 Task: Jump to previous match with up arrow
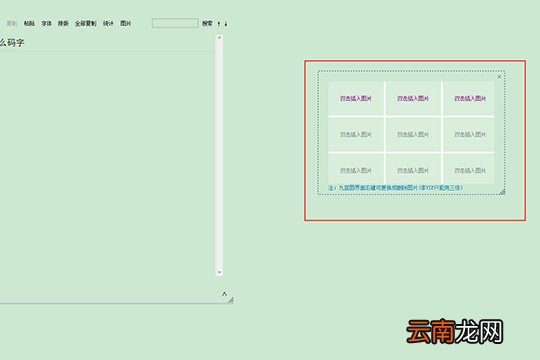point(219,24)
